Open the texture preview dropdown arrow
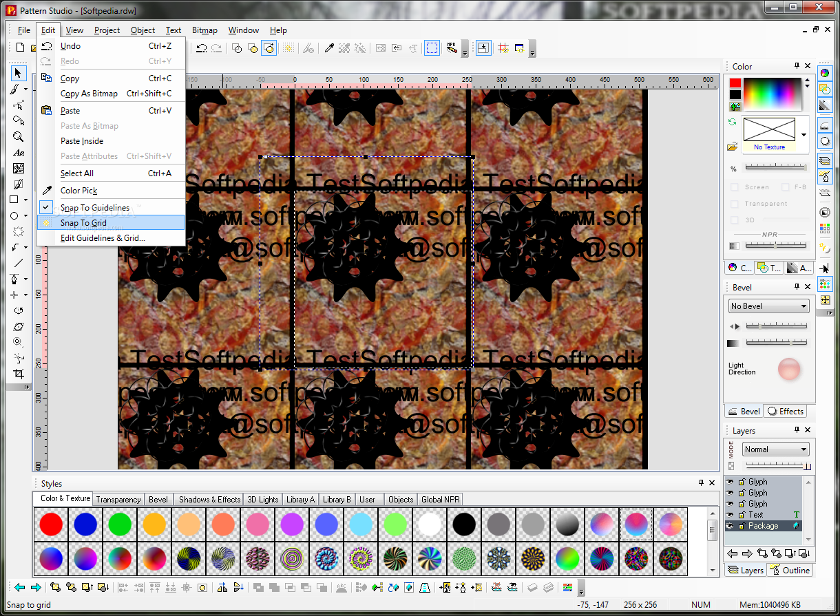The height and width of the screenshot is (616, 840). pyautogui.click(x=803, y=135)
